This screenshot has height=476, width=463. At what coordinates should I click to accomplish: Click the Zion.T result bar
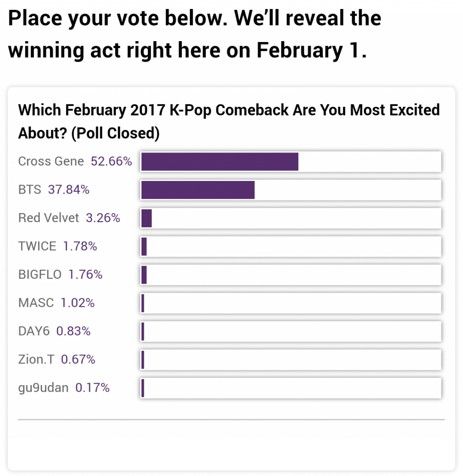point(291,360)
